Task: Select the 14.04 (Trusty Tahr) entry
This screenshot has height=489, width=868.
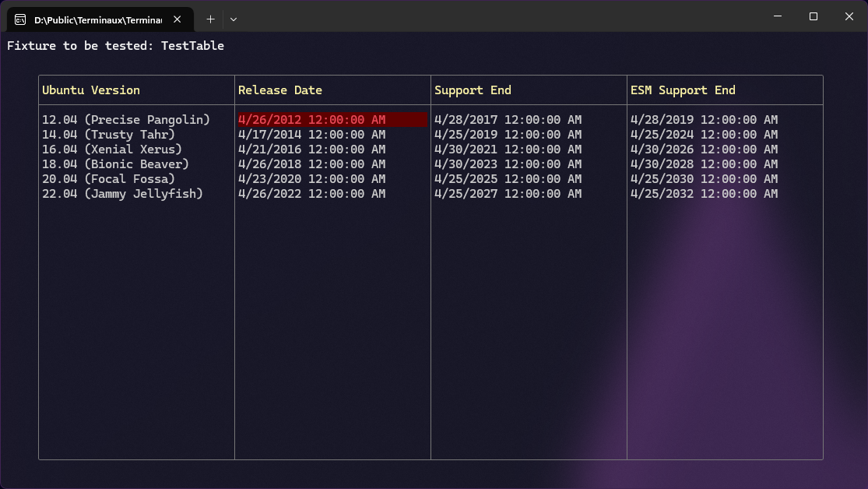Action: point(109,135)
